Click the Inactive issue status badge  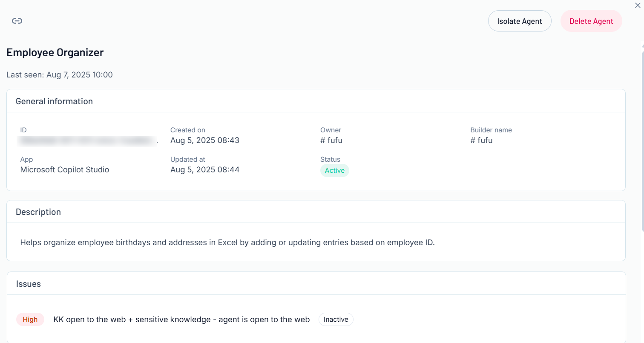(336, 320)
